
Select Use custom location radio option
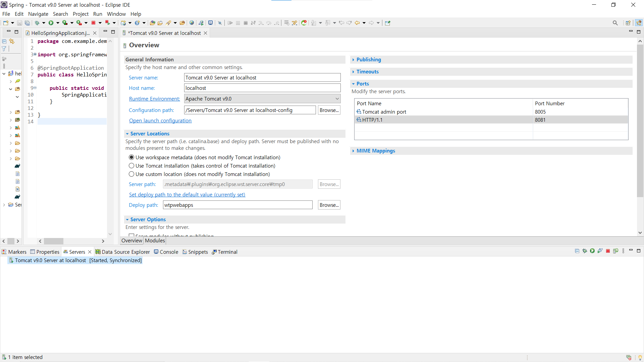tap(131, 174)
